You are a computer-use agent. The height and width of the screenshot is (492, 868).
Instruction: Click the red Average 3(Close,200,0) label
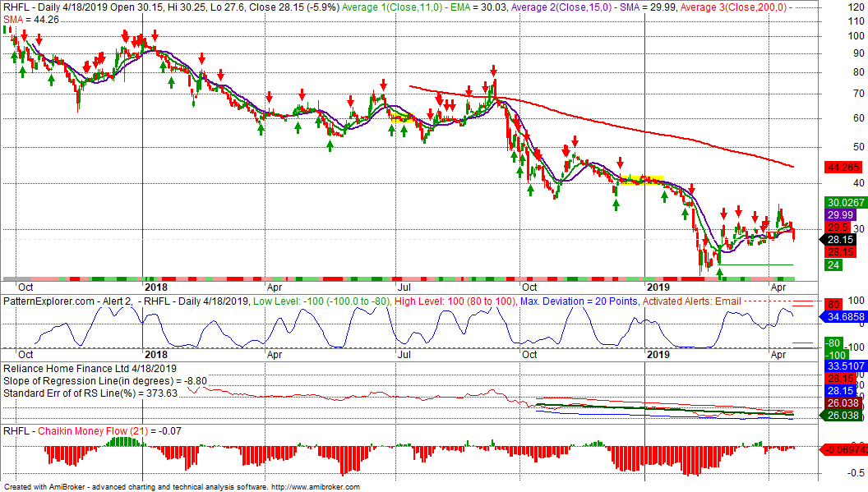pyautogui.click(x=733, y=7)
